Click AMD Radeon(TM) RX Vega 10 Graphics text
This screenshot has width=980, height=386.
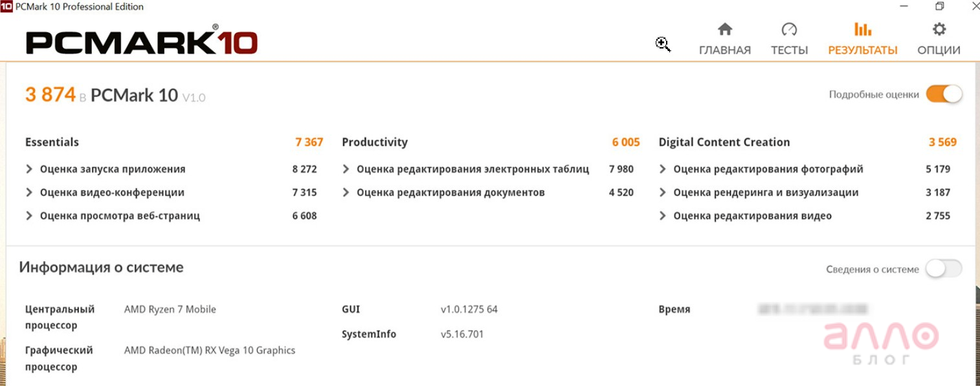pyautogui.click(x=210, y=350)
